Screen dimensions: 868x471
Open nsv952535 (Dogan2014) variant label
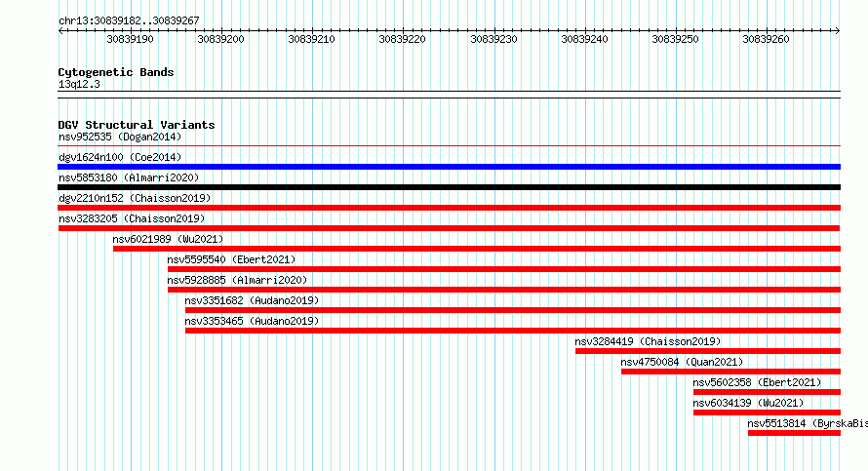coord(120,137)
